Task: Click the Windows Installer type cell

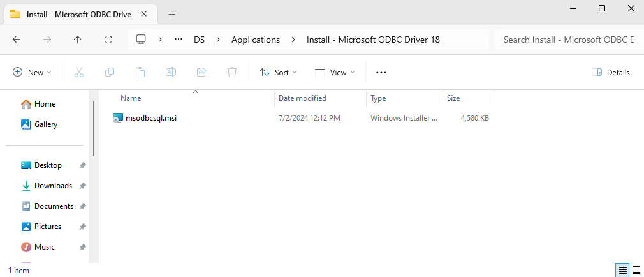Action: [404, 118]
